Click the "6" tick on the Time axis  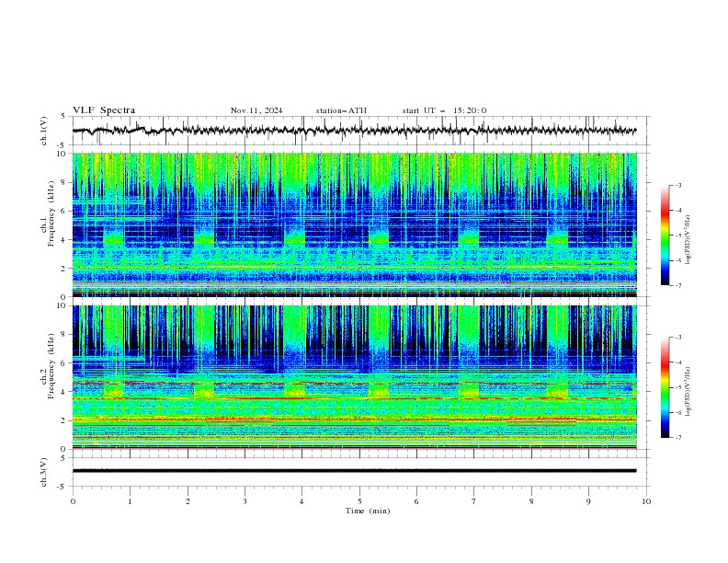(416, 501)
